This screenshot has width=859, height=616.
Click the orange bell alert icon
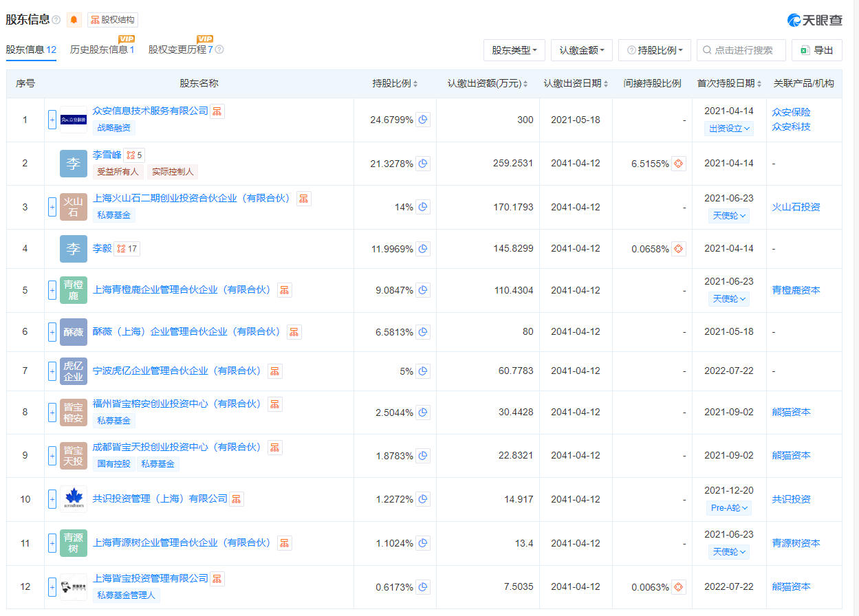click(74, 20)
